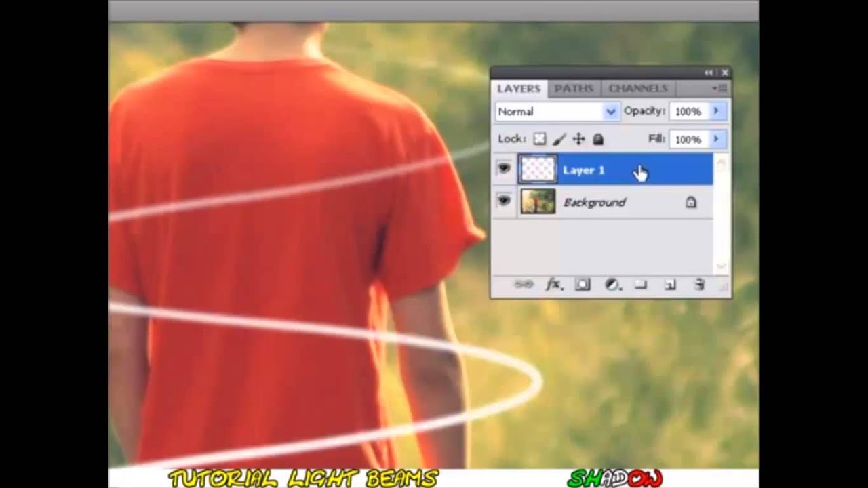This screenshot has width=868, height=488.
Task: Hide the Background layer's eye icon
Action: click(x=504, y=201)
